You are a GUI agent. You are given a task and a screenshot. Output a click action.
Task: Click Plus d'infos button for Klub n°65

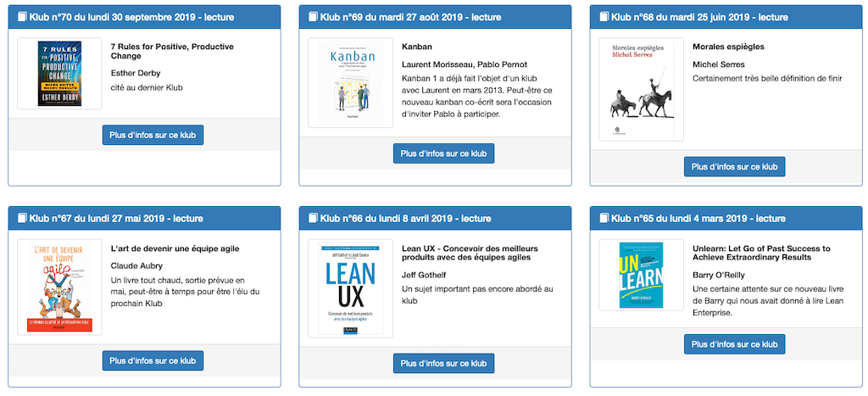[735, 344]
